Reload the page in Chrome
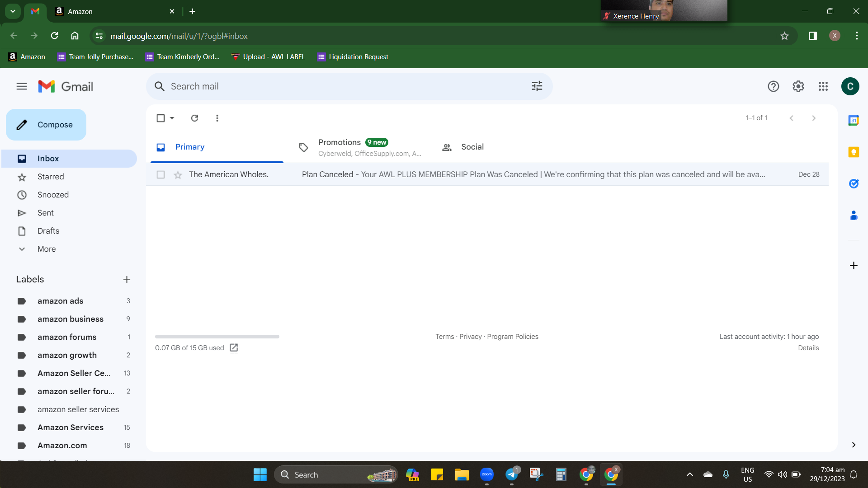Viewport: 868px width, 488px height. (54, 36)
